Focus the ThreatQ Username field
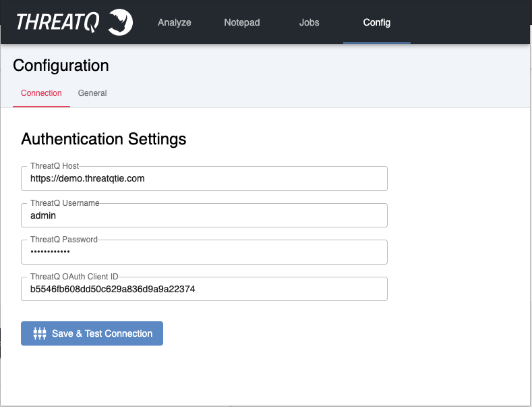The width and height of the screenshot is (532, 407). click(x=204, y=215)
